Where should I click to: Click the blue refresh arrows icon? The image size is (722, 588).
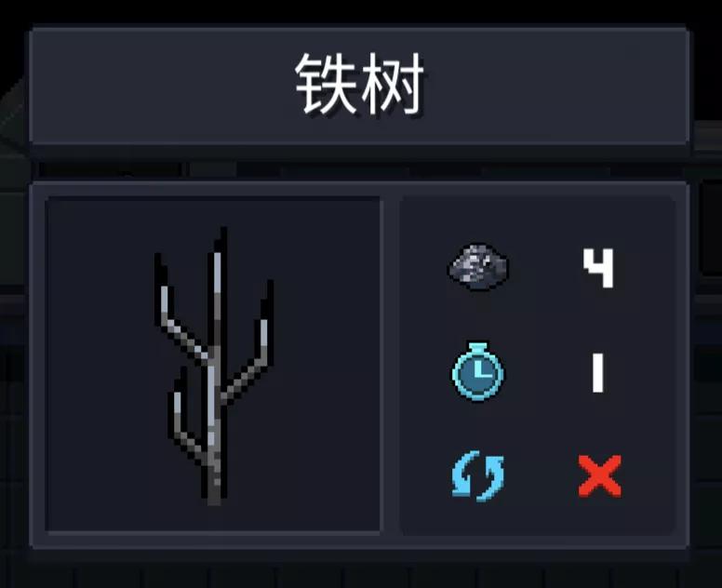pyautogui.click(x=478, y=475)
